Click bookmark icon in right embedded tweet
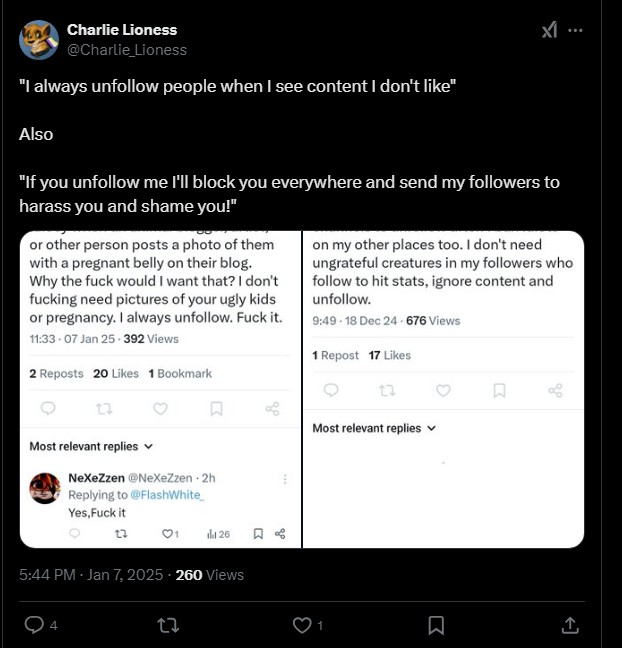This screenshot has height=648, width=622. point(500,390)
